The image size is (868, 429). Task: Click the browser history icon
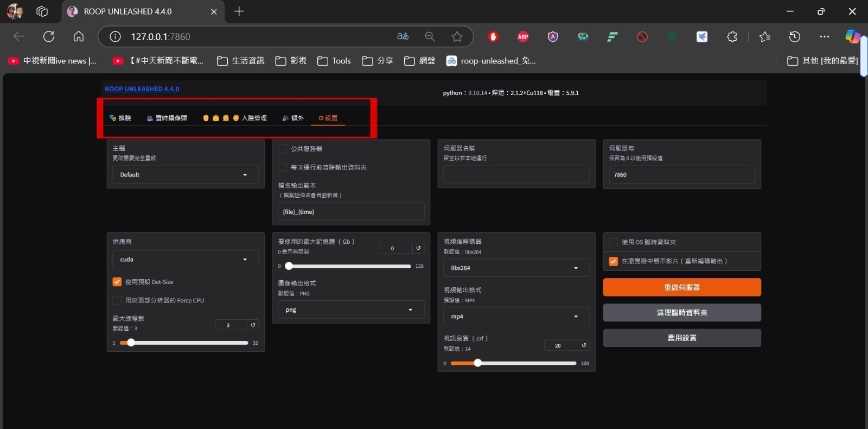[795, 36]
